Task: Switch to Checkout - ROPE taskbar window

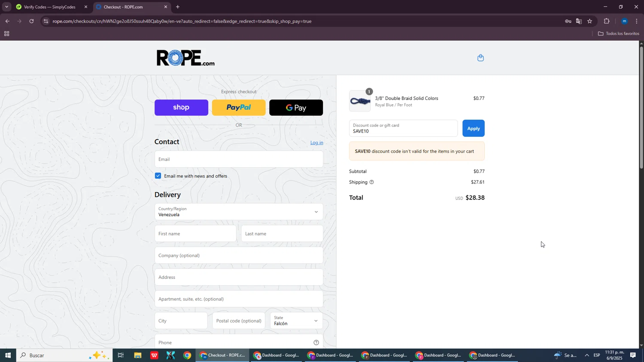Action: (x=223, y=355)
